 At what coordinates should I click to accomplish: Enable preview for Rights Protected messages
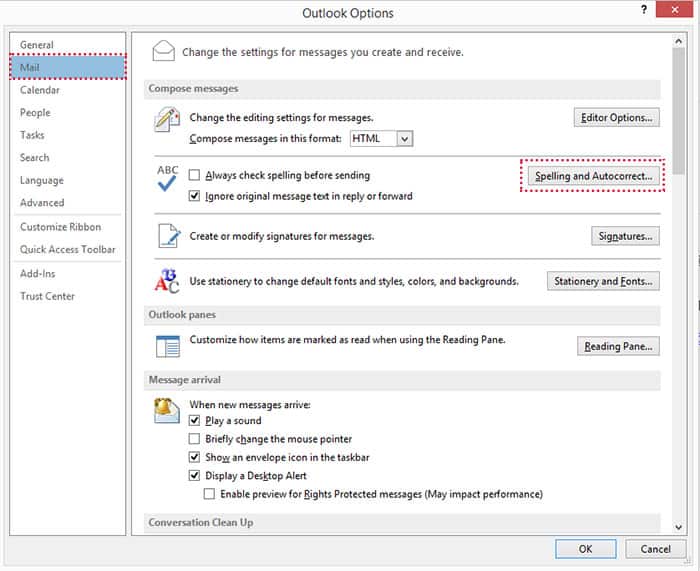(209, 494)
